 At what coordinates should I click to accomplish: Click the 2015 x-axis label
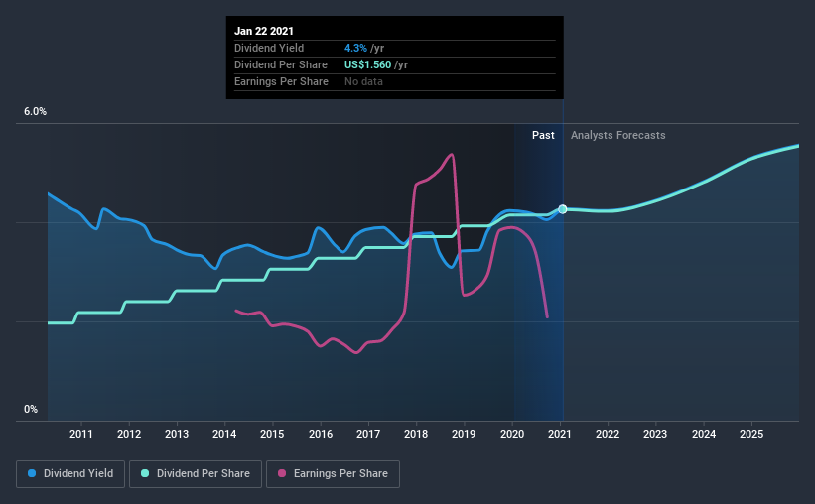272,434
